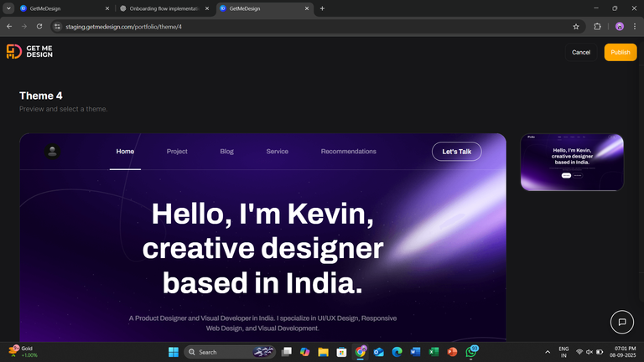Open the Chrome profile avatar
The height and width of the screenshot is (362, 644).
point(620,27)
